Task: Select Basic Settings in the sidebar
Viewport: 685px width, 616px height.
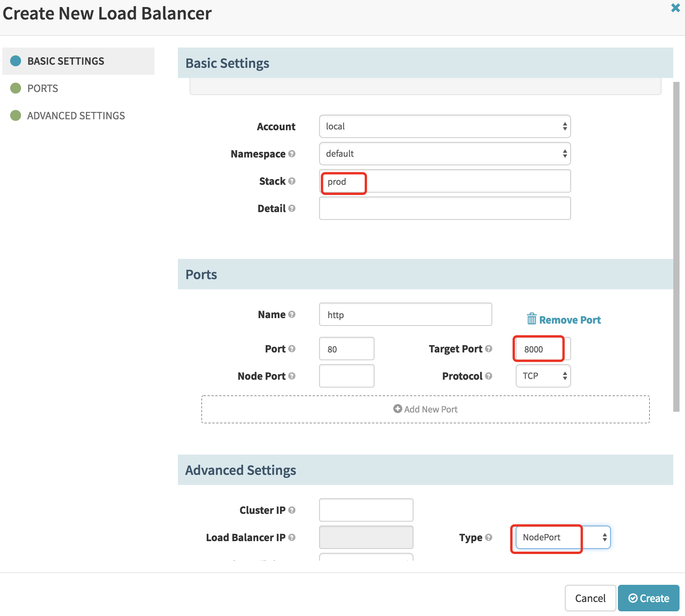Action: point(66,61)
